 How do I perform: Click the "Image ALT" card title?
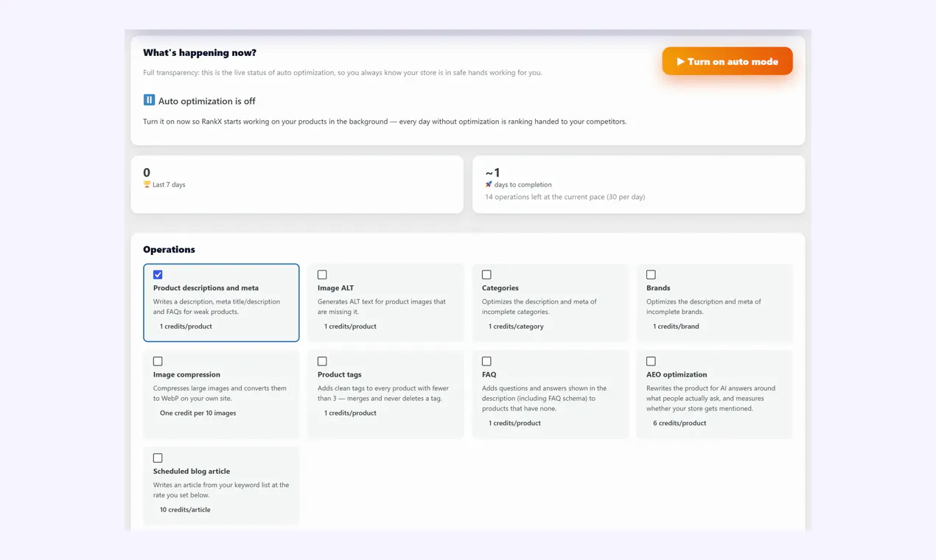335,288
